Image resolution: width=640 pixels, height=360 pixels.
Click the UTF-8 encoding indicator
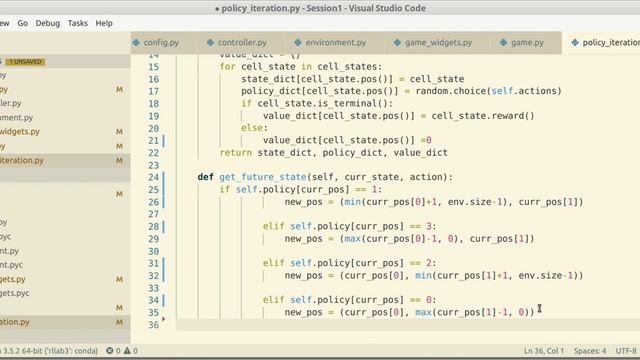(x=626, y=351)
